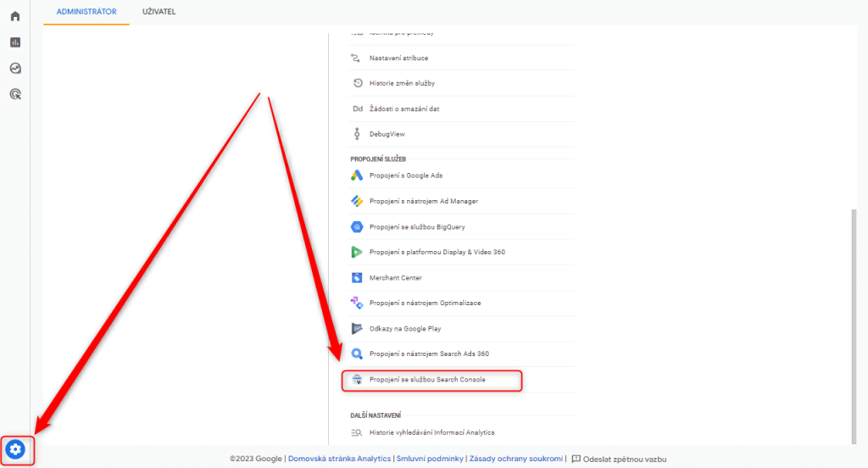Open Žádosti o smazání dat
The width and height of the screenshot is (868, 468).
click(x=403, y=109)
